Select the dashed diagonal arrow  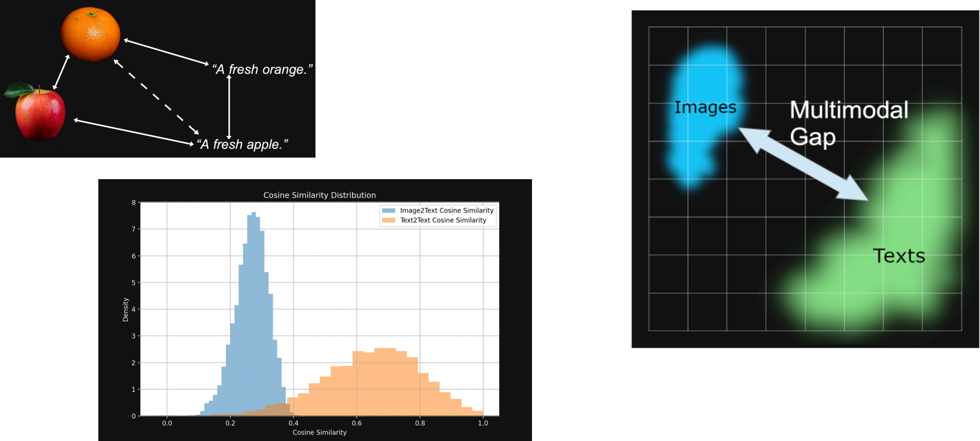pyautogui.click(x=156, y=97)
